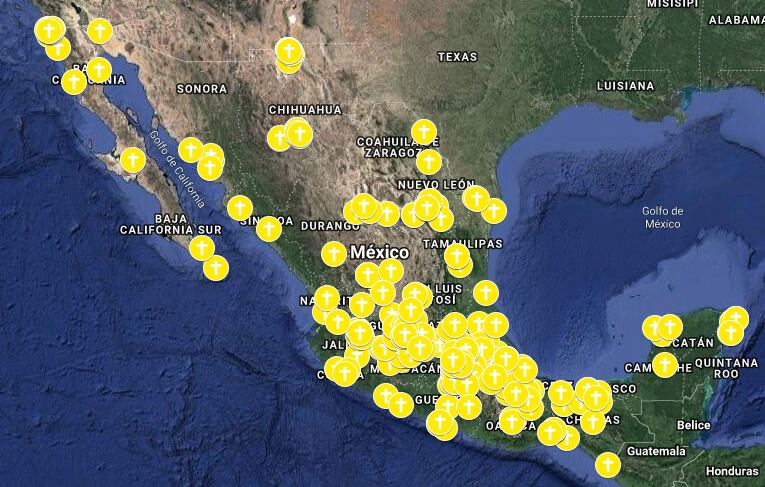Click the marker directly below Baja California Sur label
765x487 pixels.
click(x=202, y=248)
